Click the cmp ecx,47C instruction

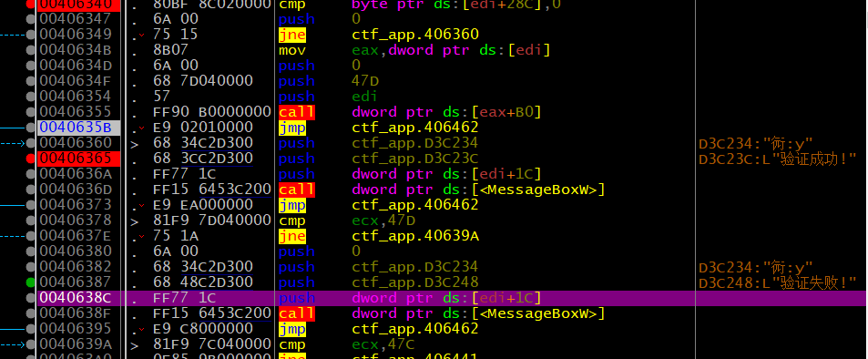point(347,344)
